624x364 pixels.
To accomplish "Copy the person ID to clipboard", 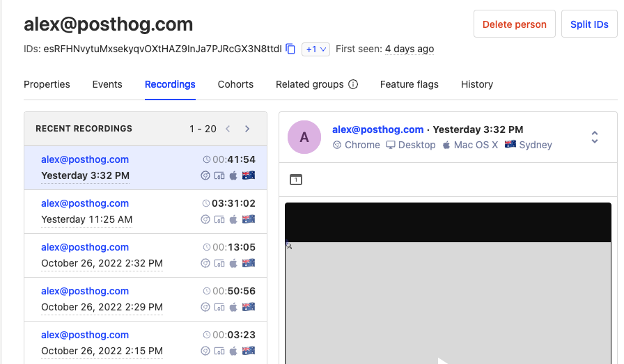I will [x=290, y=49].
